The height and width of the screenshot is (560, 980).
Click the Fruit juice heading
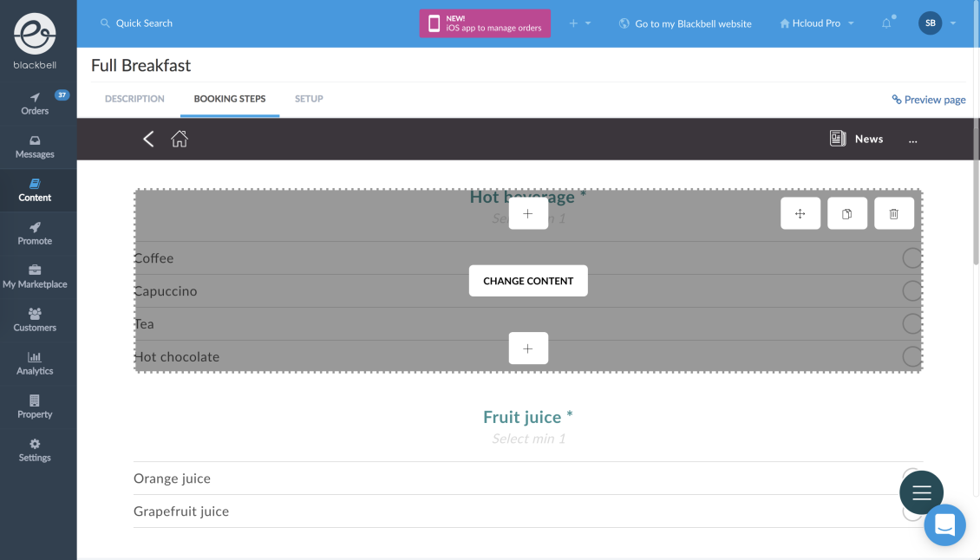[x=528, y=417]
